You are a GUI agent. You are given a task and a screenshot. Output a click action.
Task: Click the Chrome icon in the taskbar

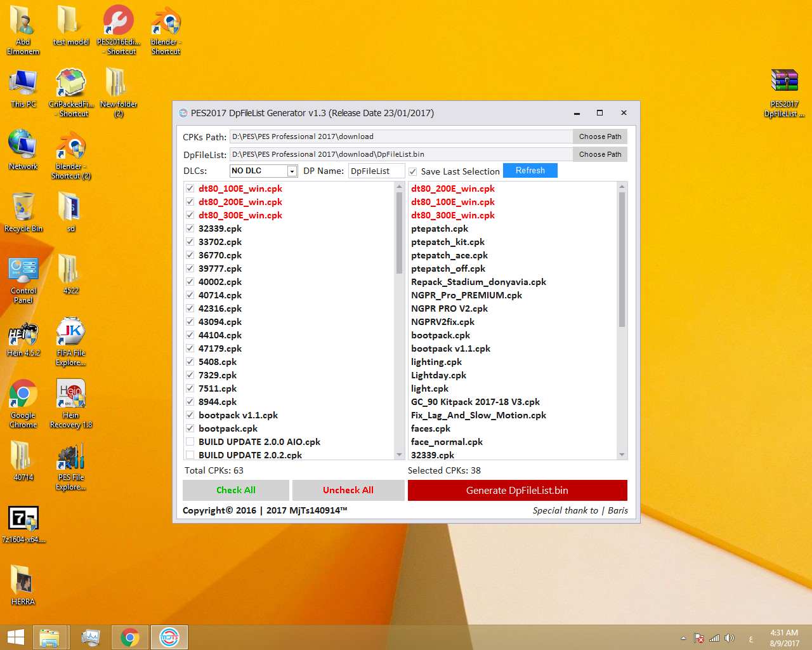[130, 637]
